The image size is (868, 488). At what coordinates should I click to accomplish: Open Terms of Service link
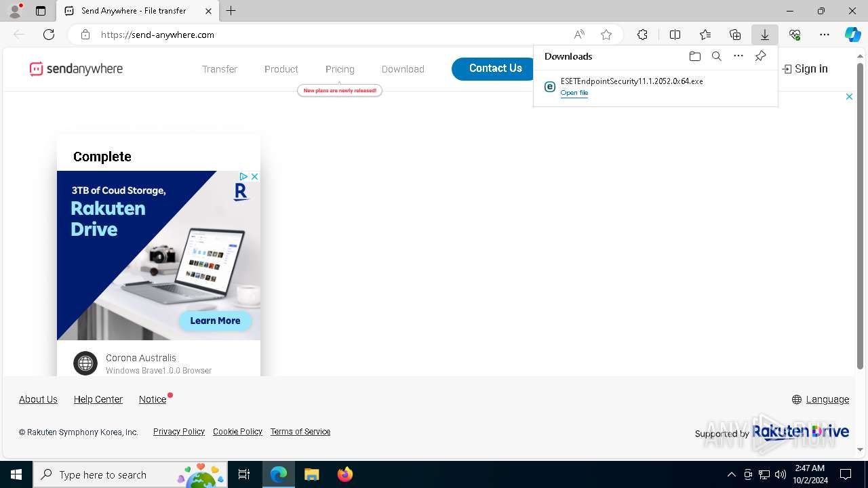click(x=300, y=432)
